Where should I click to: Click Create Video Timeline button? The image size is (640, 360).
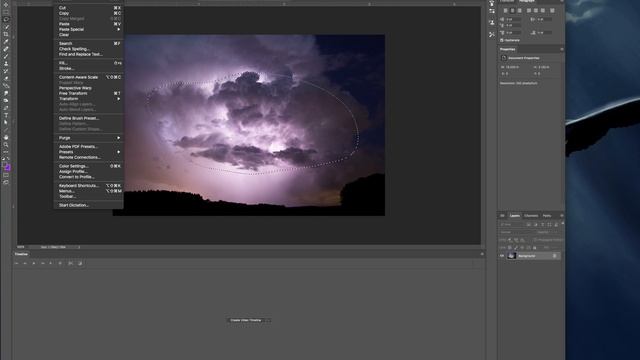[x=246, y=320]
